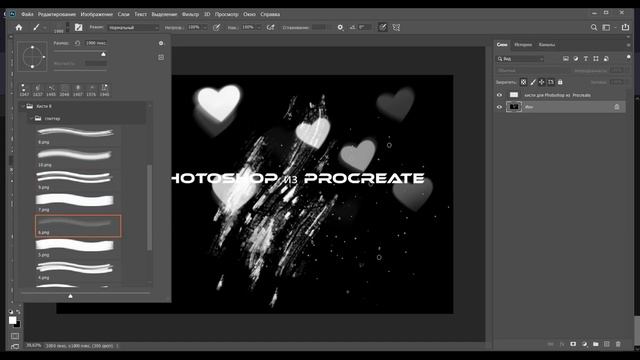Viewport: 640px width, 360px height.
Task: Switch to the Каналы tab
Action: tap(547, 45)
